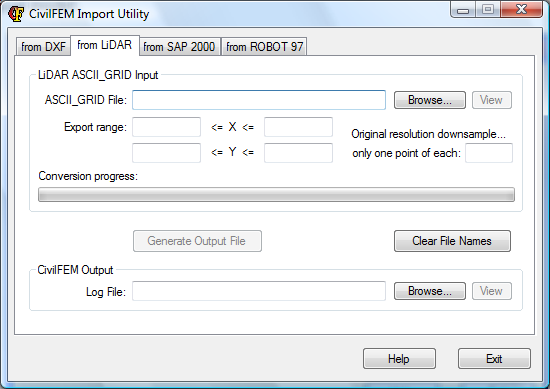Minimize the CivilFEM Import Utility window
This screenshot has height=389, width=550.
click(x=463, y=10)
